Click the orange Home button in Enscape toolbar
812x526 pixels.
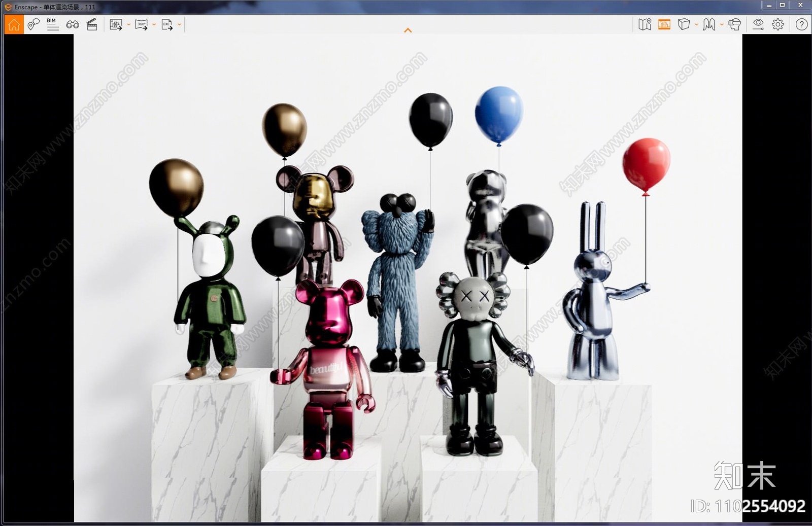click(14, 24)
